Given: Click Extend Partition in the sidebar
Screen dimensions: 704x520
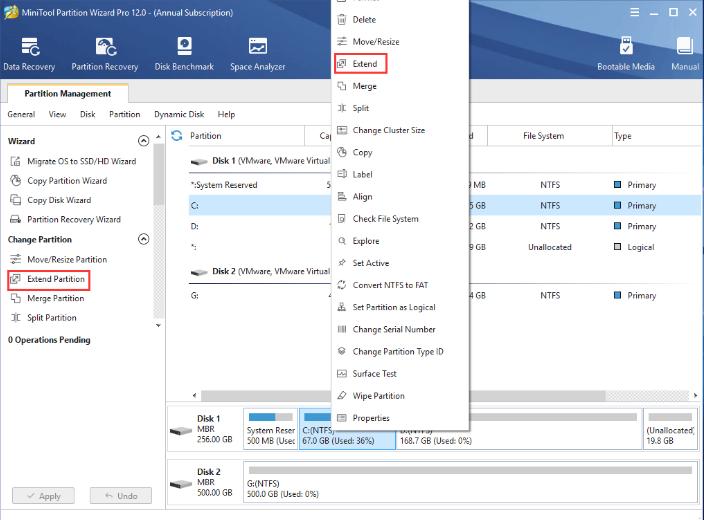Looking at the screenshot, I should pyautogui.click(x=48, y=279).
